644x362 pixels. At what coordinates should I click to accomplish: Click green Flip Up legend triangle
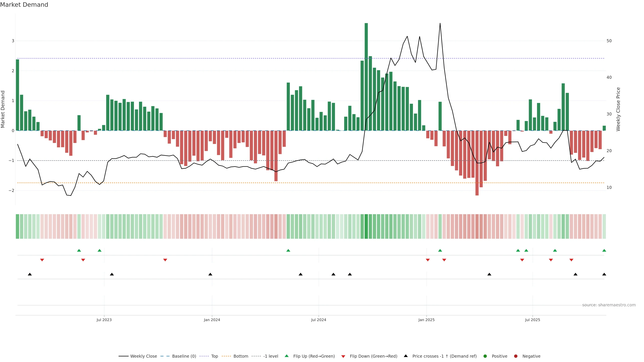287,356
